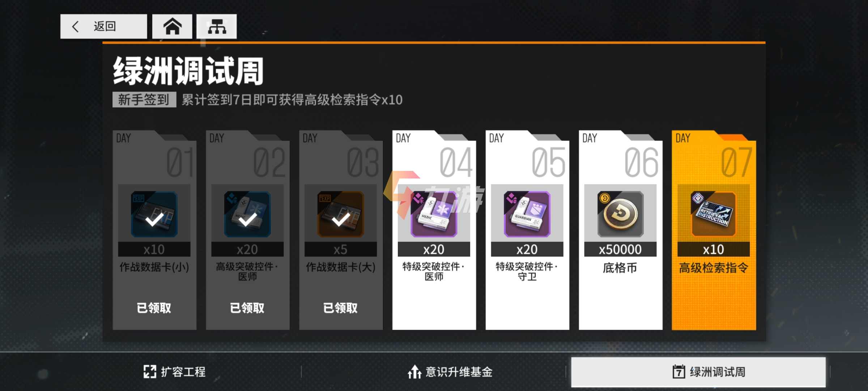Viewport: 868px width, 391px height.
Task: Select the Day 05 Guardian breakthrough widget icon
Action: 527,214
